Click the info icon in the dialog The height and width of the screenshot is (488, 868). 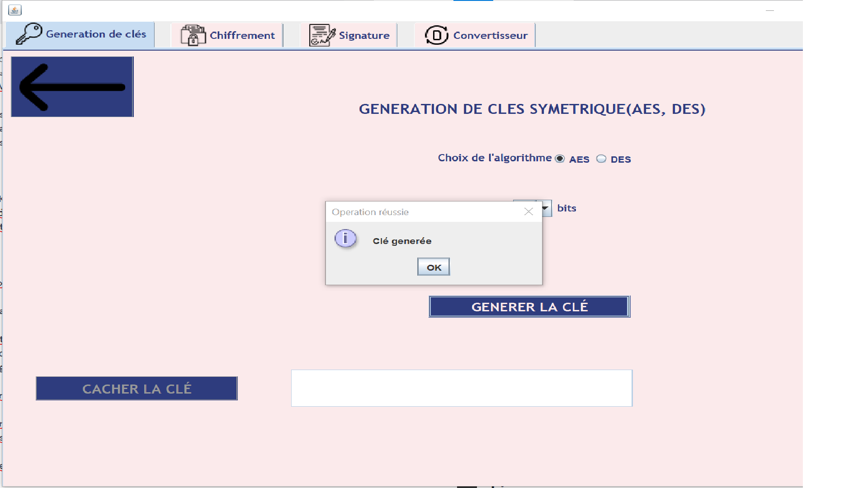click(345, 238)
